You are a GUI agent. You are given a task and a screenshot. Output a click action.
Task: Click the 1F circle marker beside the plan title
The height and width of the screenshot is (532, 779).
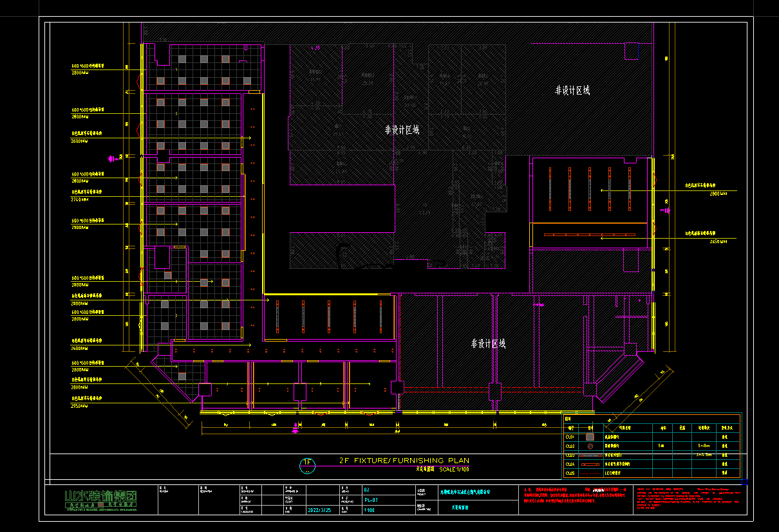(x=308, y=464)
